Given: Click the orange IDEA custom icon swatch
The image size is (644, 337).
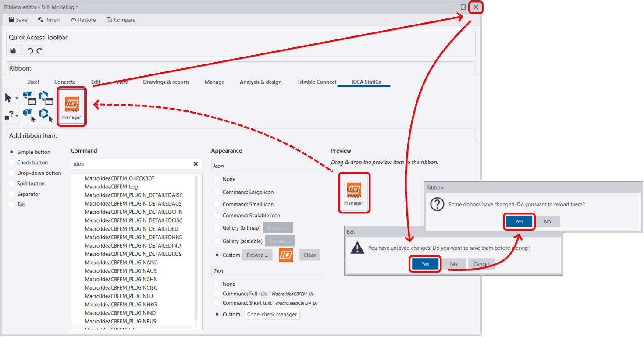Looking at the screenshot, I should pyautogui.click(x=286, y=255).
